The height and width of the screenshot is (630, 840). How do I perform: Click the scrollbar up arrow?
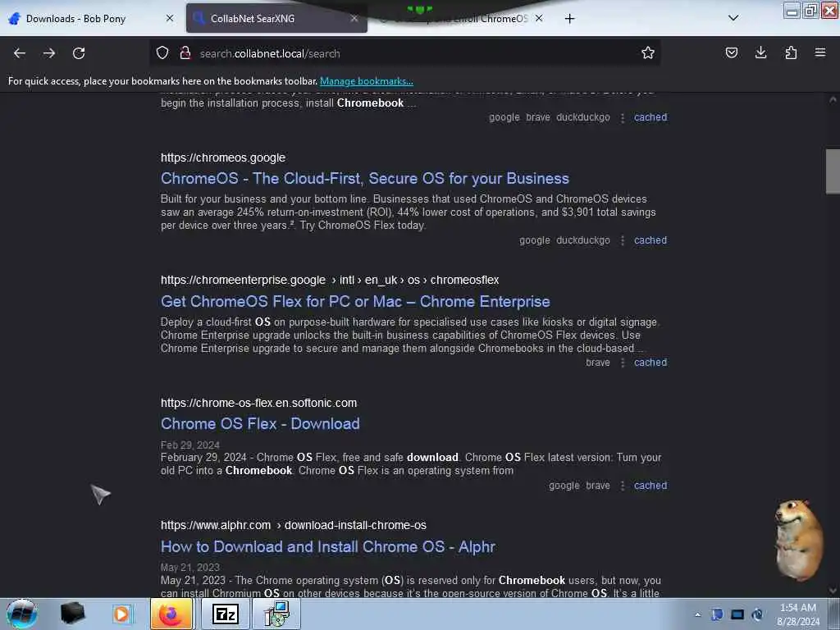point(833,99)
